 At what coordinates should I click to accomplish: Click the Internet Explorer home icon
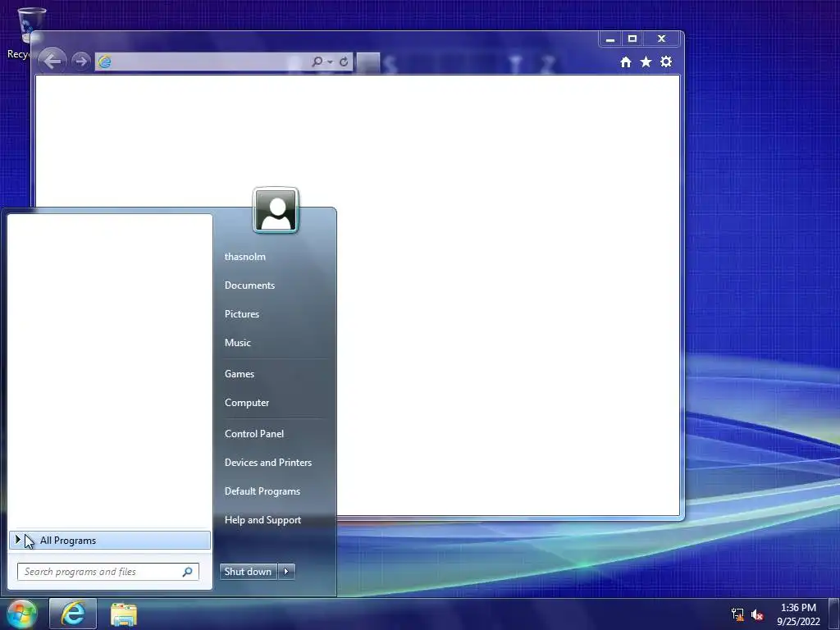pyautogui.click(x=626, y=62)
